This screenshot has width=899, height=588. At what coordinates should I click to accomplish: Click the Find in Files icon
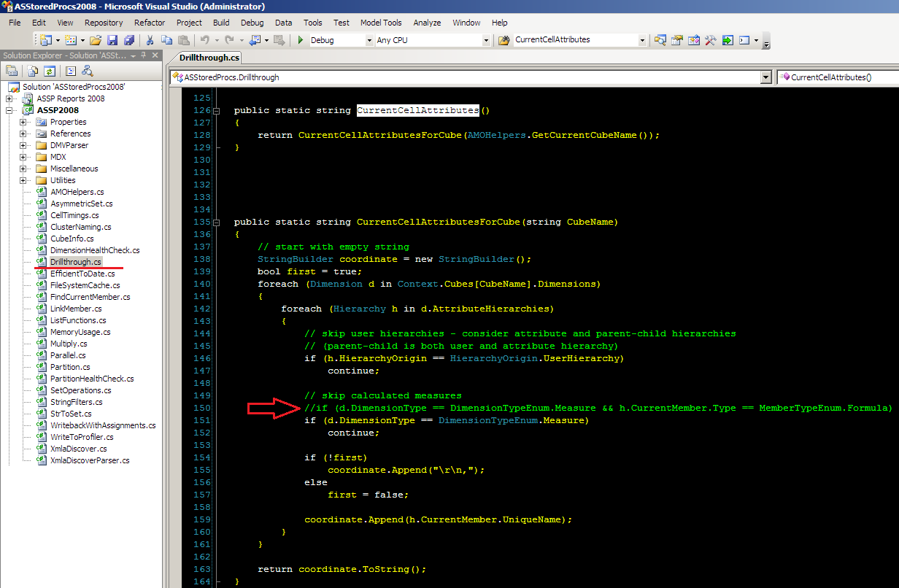click(504, 40)
